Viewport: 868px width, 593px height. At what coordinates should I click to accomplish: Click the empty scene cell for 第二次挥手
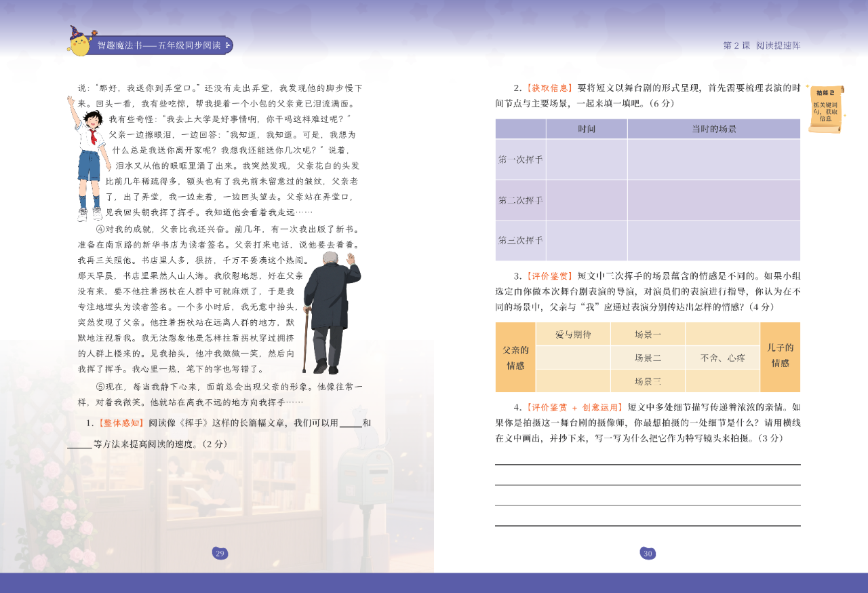point(713,200)
